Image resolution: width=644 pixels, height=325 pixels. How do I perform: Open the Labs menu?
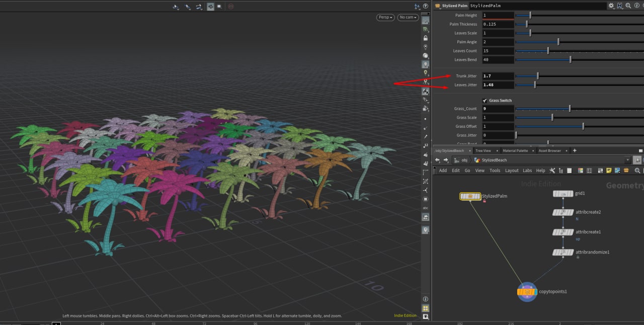[x=527, y=171]
